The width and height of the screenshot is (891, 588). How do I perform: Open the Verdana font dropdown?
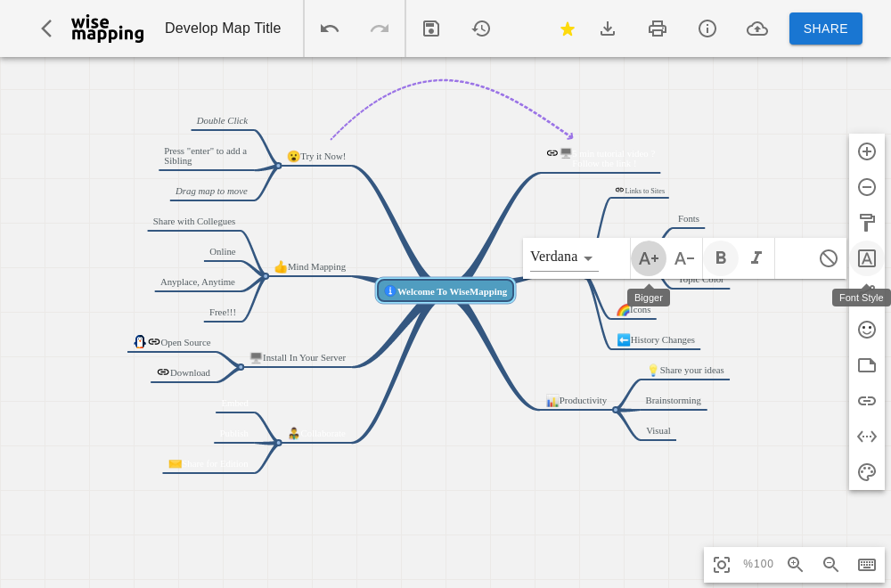(x=563, y=257)
